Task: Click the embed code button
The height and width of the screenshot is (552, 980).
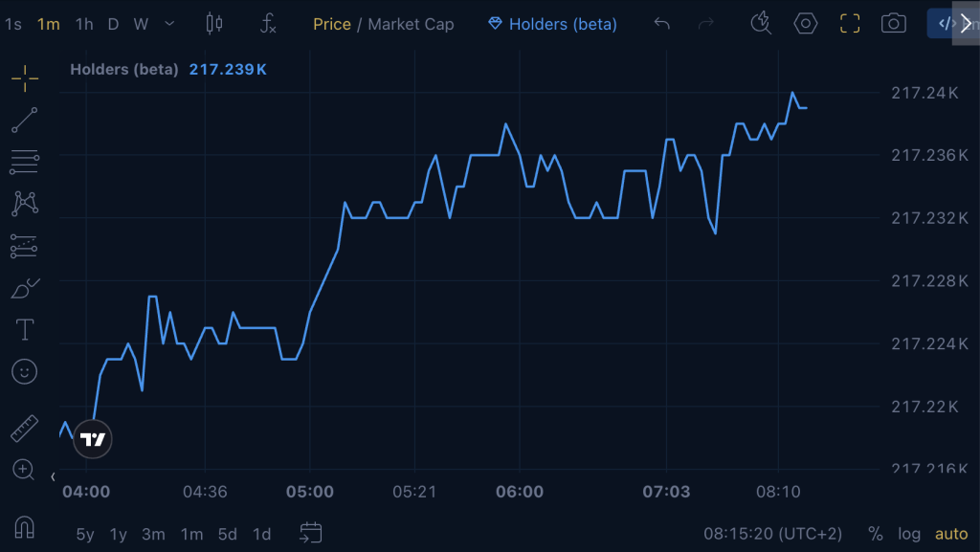Action: click(x=943, y=24)
